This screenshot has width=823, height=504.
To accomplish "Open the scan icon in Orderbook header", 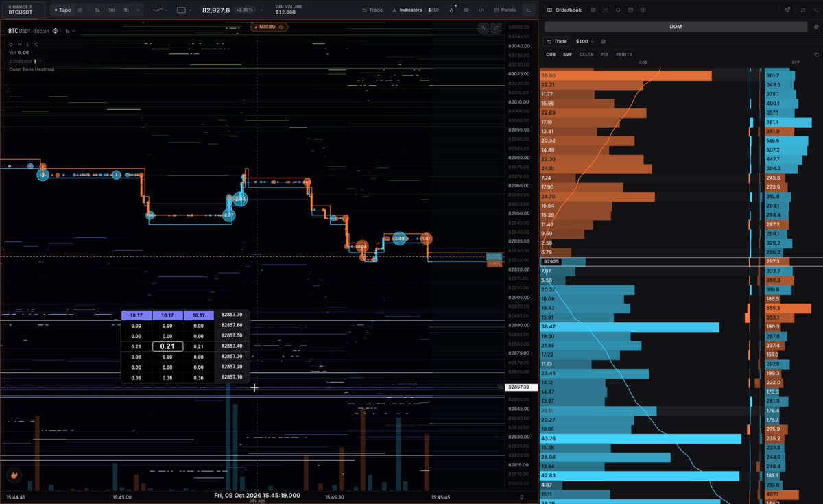I will (606, 10).
